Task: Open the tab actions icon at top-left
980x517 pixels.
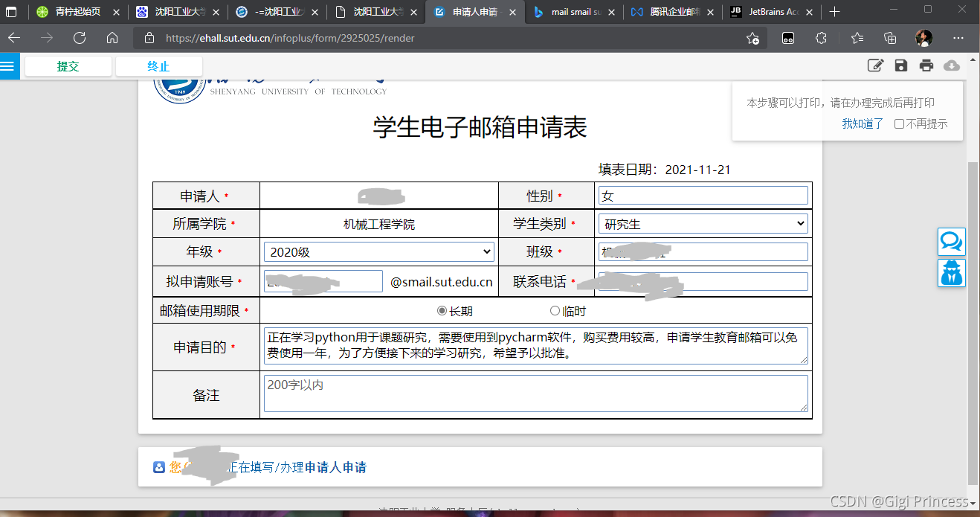Action: [x=11, y=12]
